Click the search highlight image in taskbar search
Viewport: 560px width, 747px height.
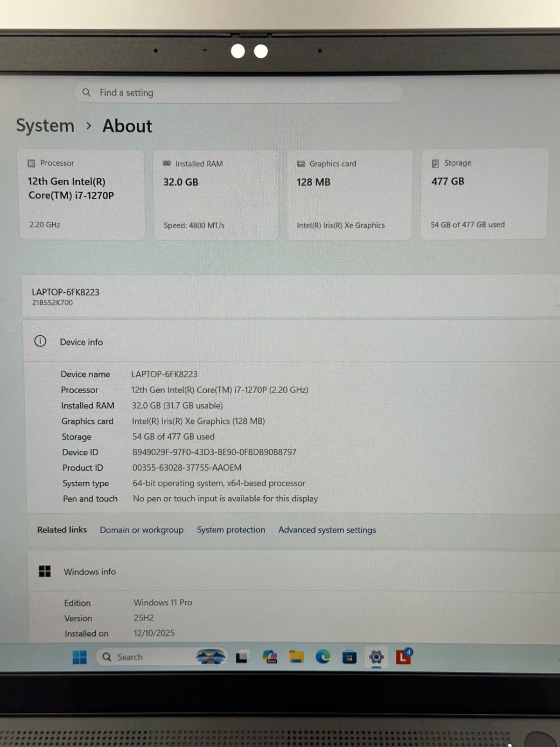click(x=211, y=657)
